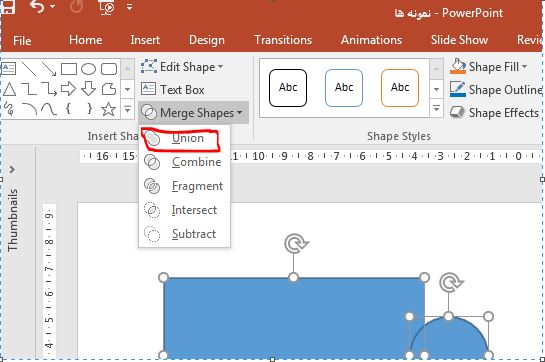Select the Elbow Connector shape
Image resolution: width=545 pixels, height=362 pixels.
(29, 89)
